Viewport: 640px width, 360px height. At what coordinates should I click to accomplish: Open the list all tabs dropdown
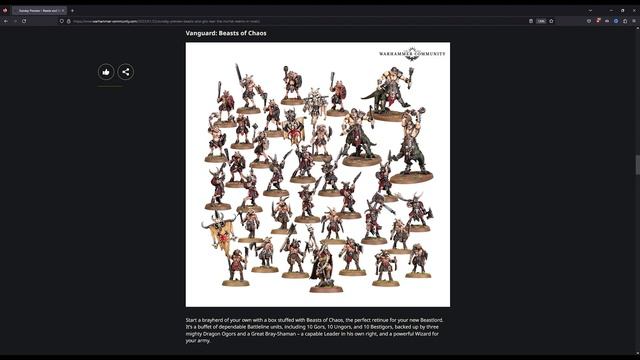coord(590,11)
